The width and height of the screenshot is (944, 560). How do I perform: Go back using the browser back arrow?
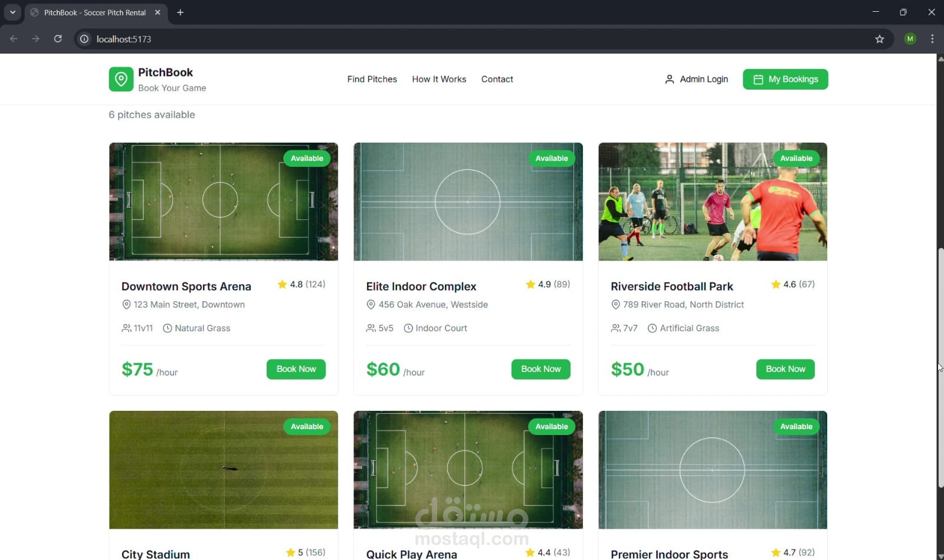click(x=14, y=39)
